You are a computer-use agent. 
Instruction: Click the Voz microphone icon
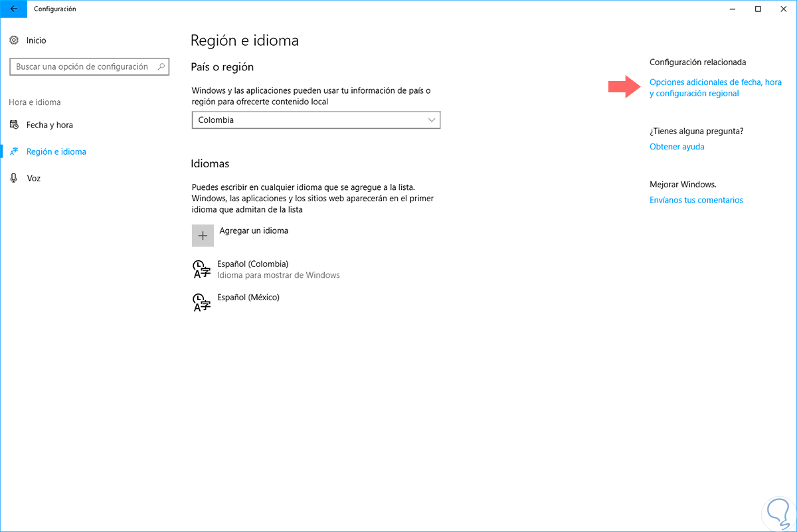click(14, 178)
